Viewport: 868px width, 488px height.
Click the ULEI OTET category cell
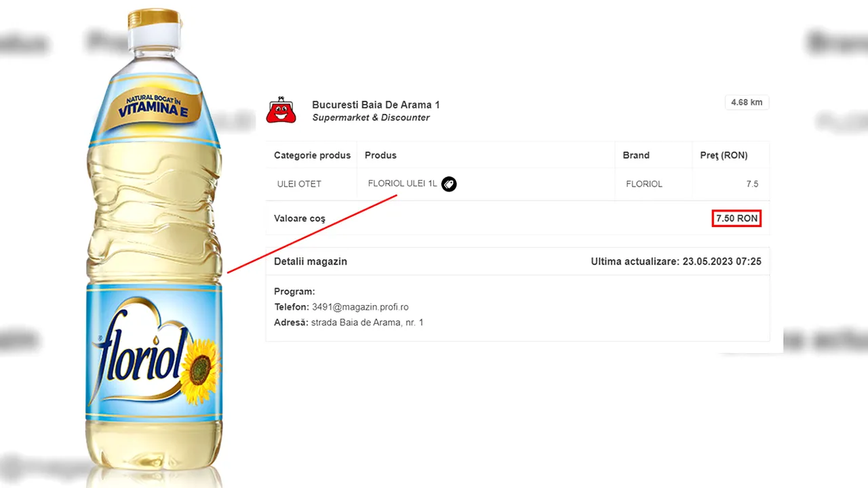[x=299, y=184]
